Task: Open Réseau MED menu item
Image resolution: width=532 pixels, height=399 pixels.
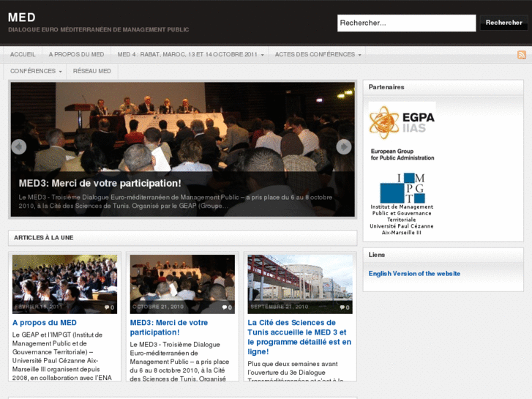Action: click(92, 71)
